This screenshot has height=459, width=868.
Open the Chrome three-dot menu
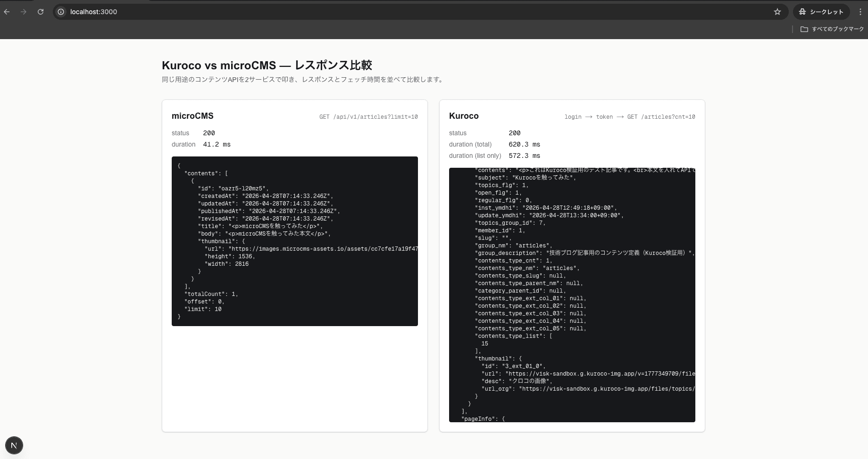[x=860, y=12]
